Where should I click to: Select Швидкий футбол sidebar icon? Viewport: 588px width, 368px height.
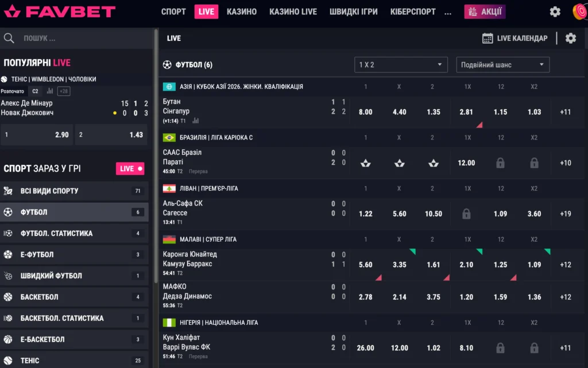click(x=8, y=276)
